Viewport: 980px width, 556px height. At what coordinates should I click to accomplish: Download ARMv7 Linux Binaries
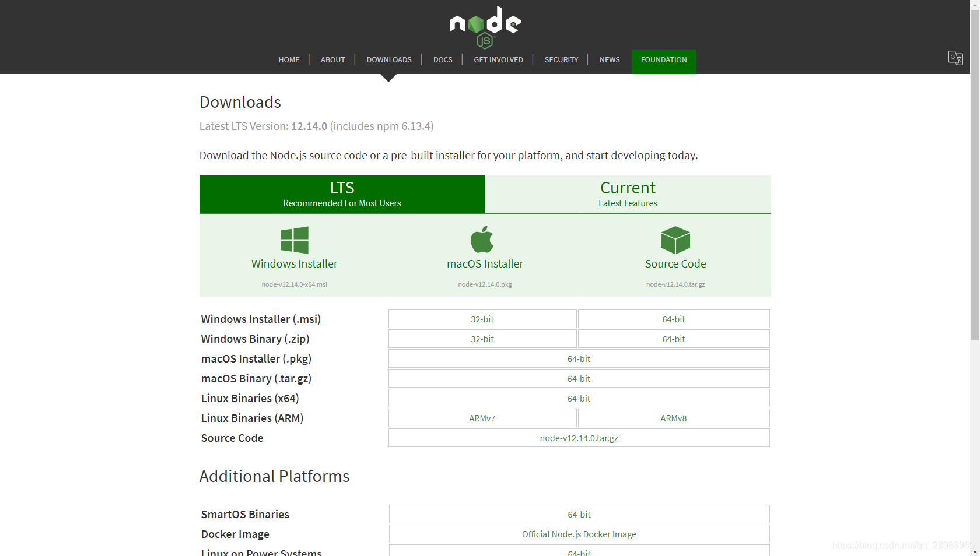(482, 418)
